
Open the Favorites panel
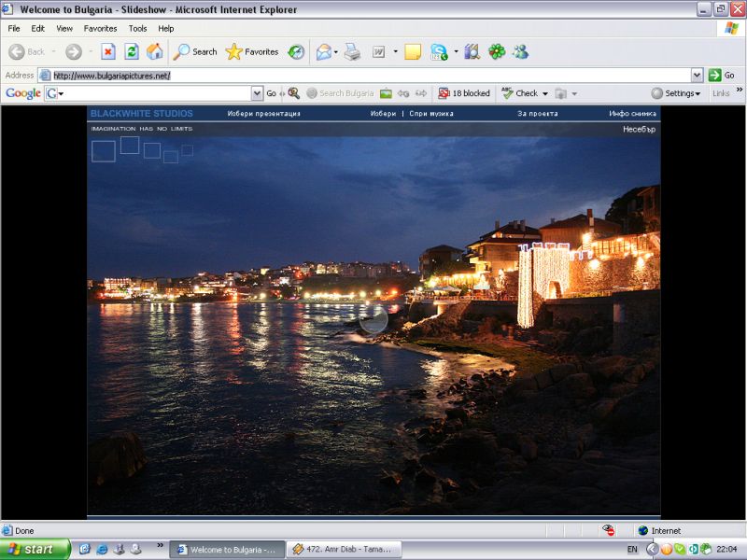click(x=252, y=52)
